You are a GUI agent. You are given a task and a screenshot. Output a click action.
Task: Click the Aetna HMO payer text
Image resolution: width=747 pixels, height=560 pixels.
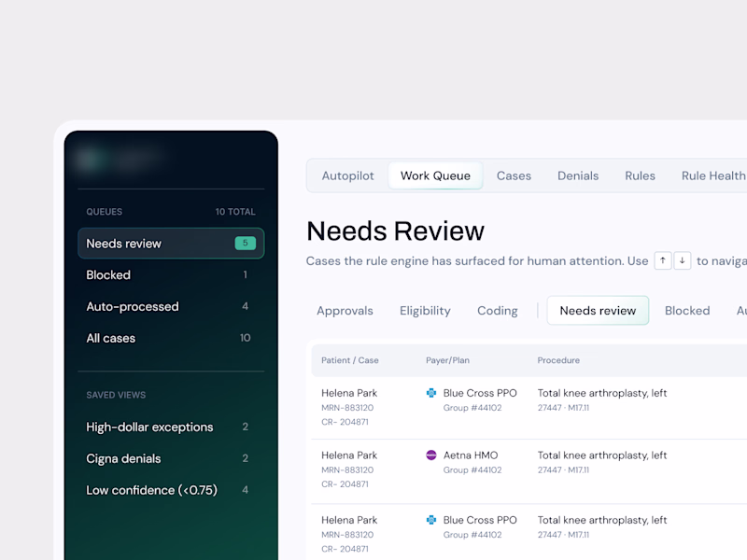[471, 455]
